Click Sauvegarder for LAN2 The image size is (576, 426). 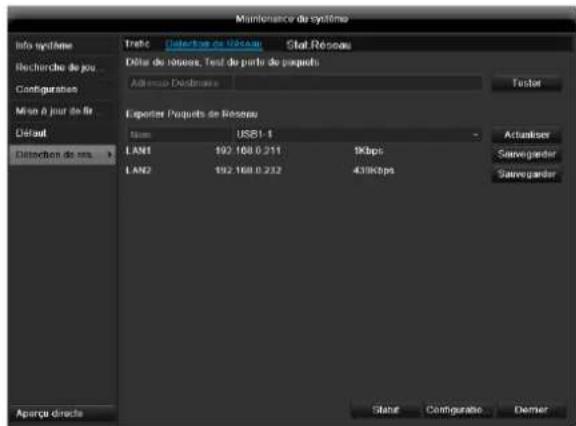(x=526, y=174)
